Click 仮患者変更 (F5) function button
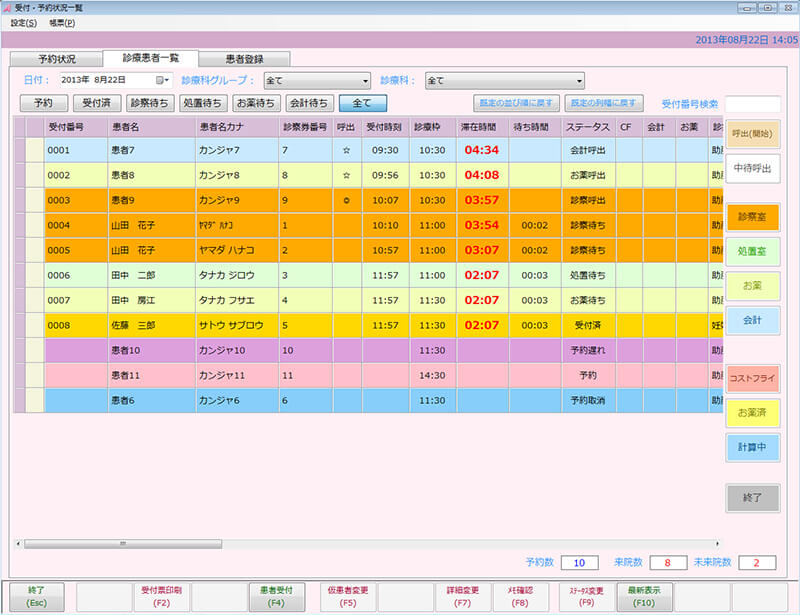Screen dimensions: 800x615 (348, 597)
